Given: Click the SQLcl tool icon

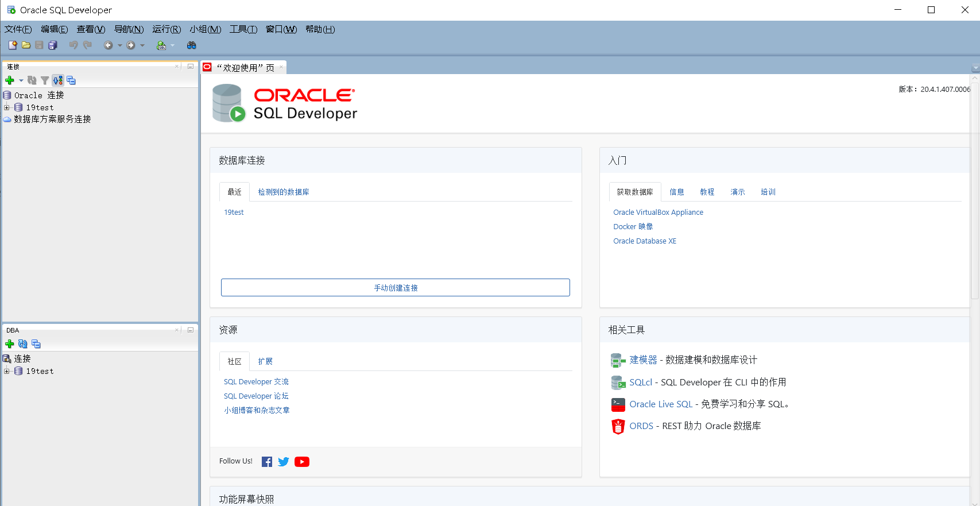Looking at the screenshot, I should (x=618, y=383).
